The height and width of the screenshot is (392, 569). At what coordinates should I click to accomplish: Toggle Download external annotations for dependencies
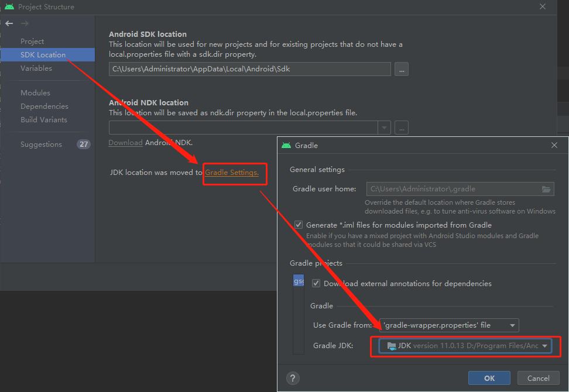316,283
